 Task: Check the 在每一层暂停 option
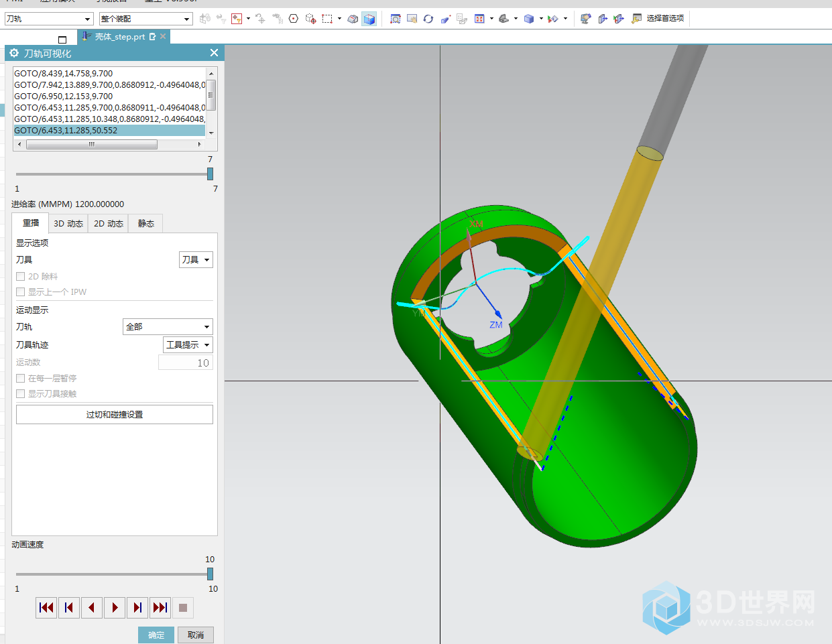pyautogui.click(x=21, y=378)
